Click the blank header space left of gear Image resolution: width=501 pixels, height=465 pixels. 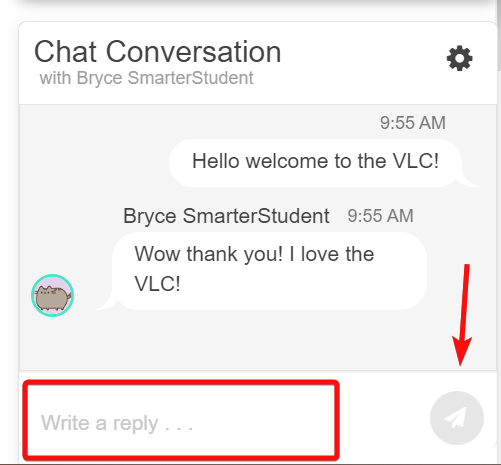coord(363,60)
